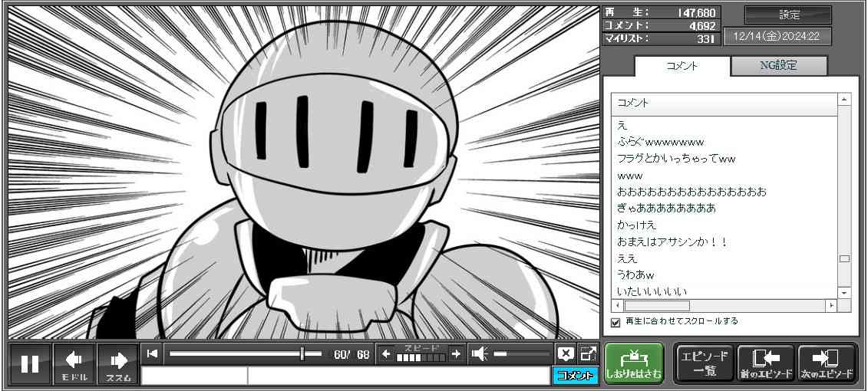Screen dimensions: 868x391
Task: Pause the manga playback
Action: click(30, 363)
